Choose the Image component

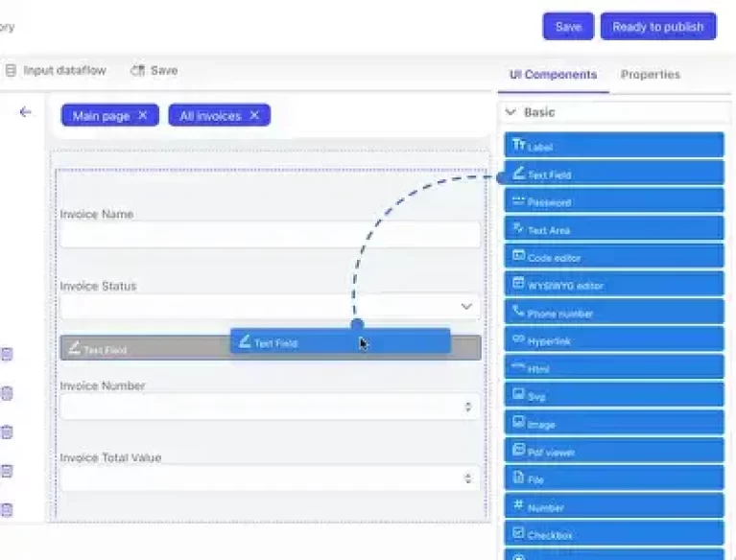click(x=614, y=422)
